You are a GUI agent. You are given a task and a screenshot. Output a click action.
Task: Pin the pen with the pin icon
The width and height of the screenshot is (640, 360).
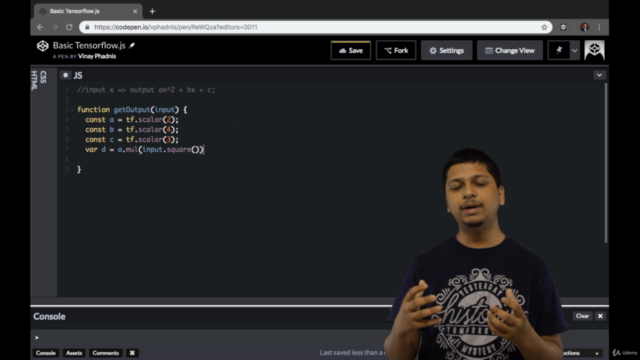(559, 50)
